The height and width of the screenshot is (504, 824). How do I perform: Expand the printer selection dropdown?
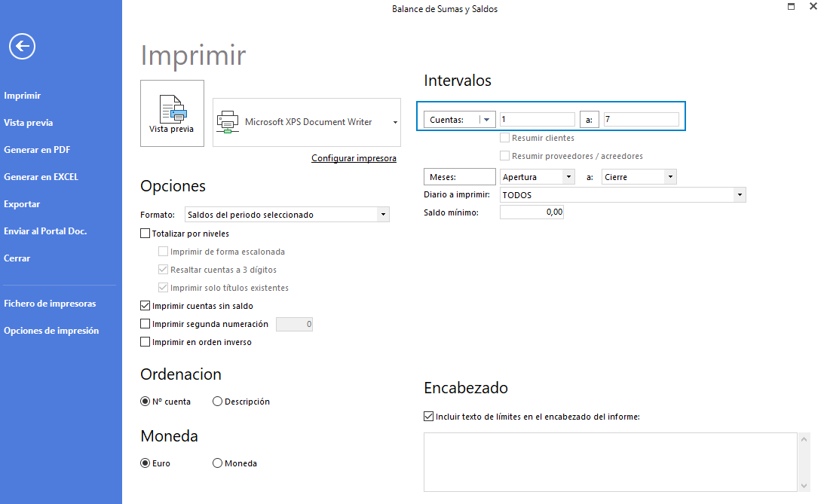click(395, 122)
